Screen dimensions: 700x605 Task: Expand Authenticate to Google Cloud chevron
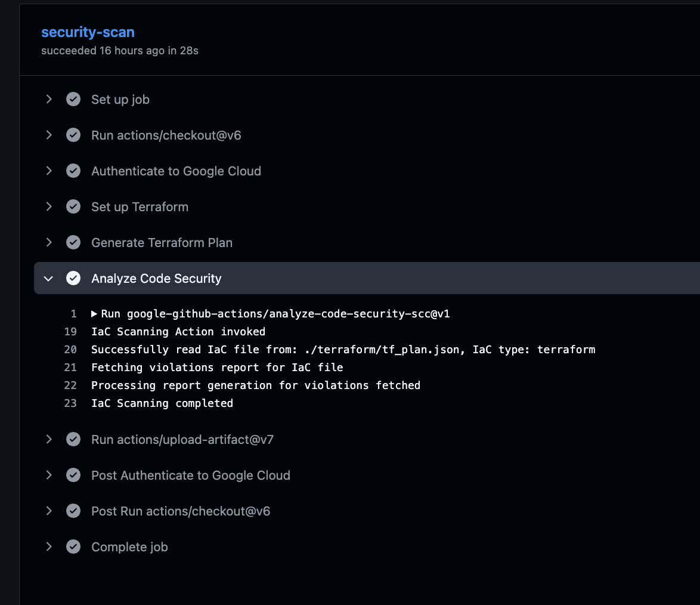coord(49,171)
